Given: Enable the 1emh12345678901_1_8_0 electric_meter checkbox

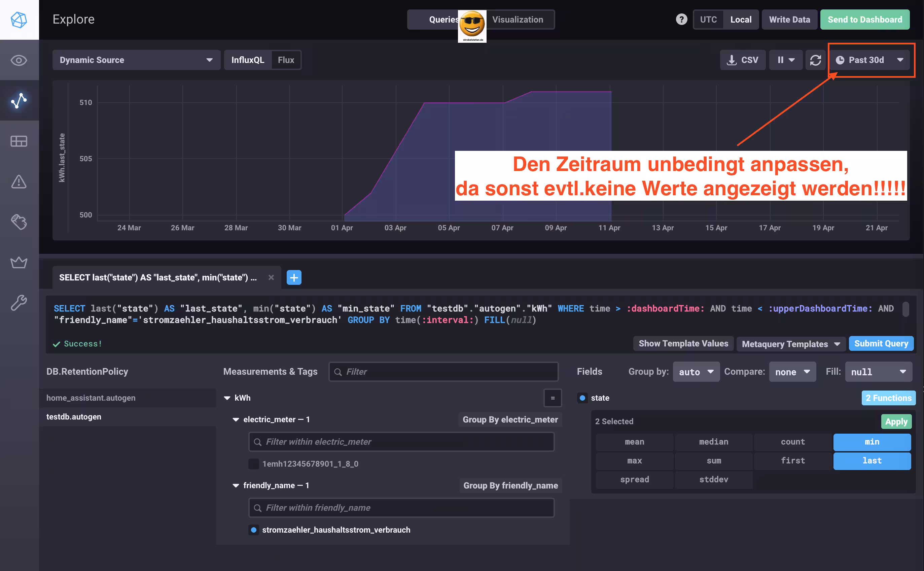Looking at the screenshot, I should coord(254,464).
